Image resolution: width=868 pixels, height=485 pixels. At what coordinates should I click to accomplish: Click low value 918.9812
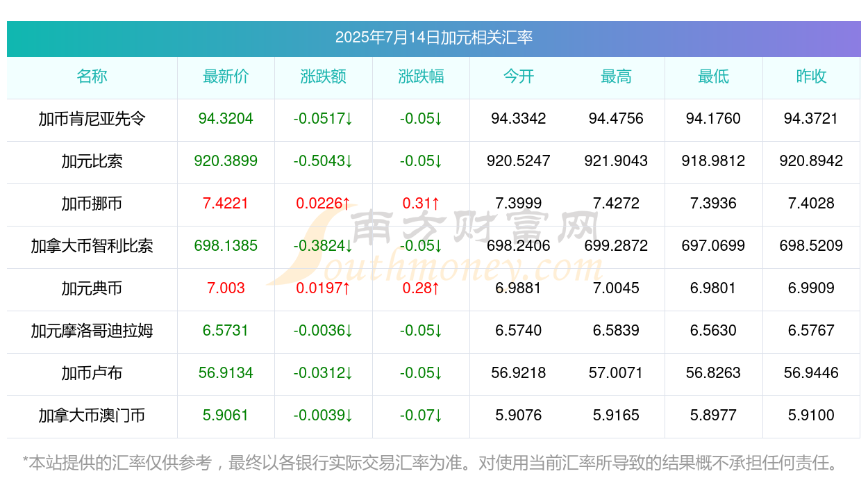[x=714, y=161]
